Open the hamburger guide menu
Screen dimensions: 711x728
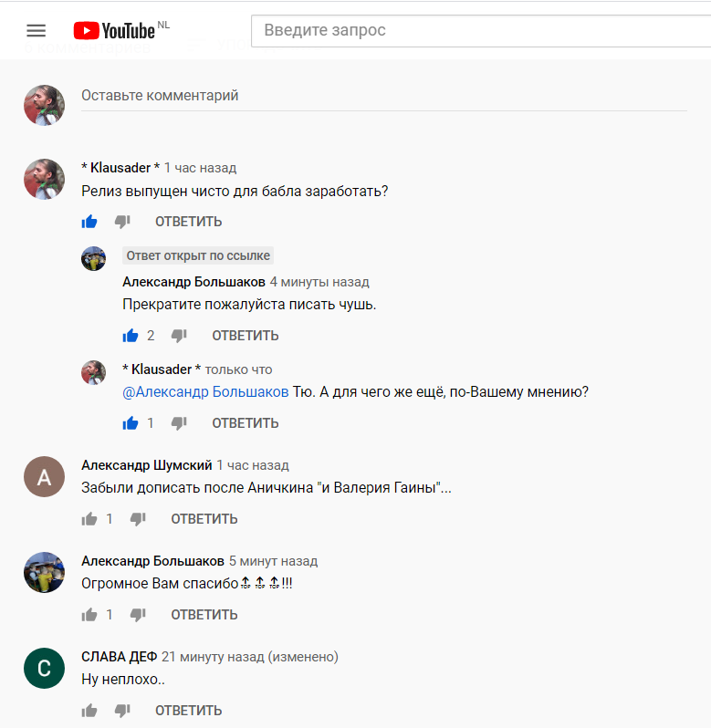click(x=36, y=31)
